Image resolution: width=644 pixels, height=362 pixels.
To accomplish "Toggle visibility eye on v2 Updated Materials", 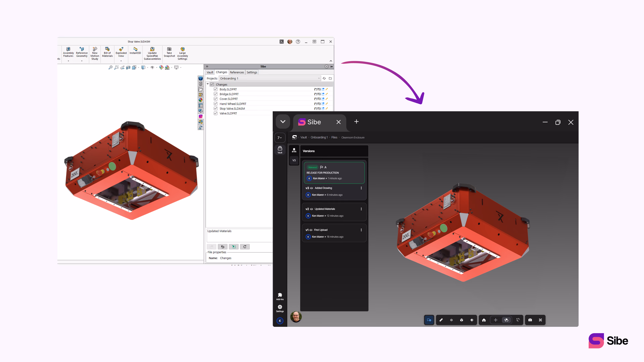I will tap(311, 209).
